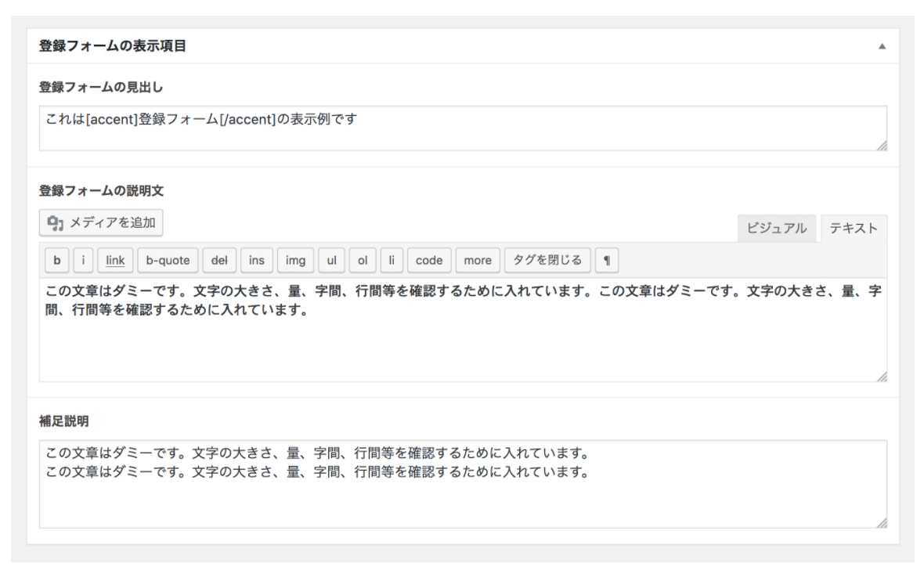
Task: Insert a link with the link button
Action: click(x=115, y=260)
